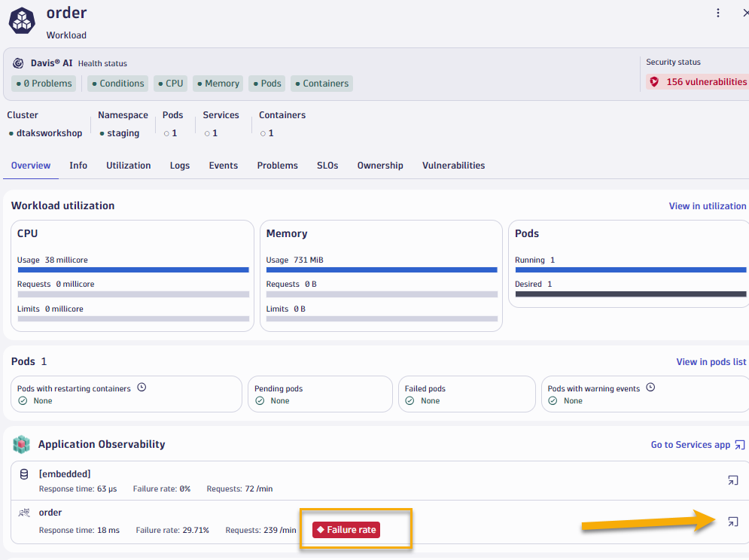Click the Davis AI logo icon
Image resolution: width=749 pixels, height=560 pixels.
tap(18, 63)
